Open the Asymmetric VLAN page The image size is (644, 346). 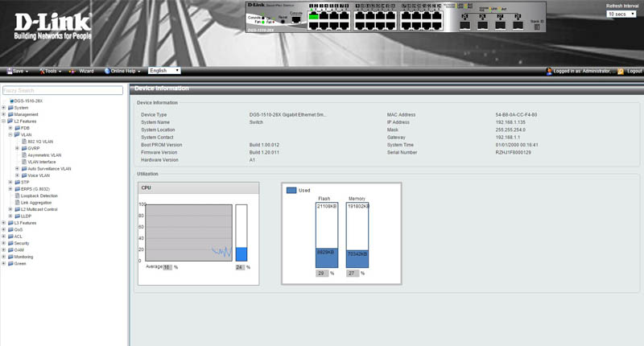tap(44, 154)
